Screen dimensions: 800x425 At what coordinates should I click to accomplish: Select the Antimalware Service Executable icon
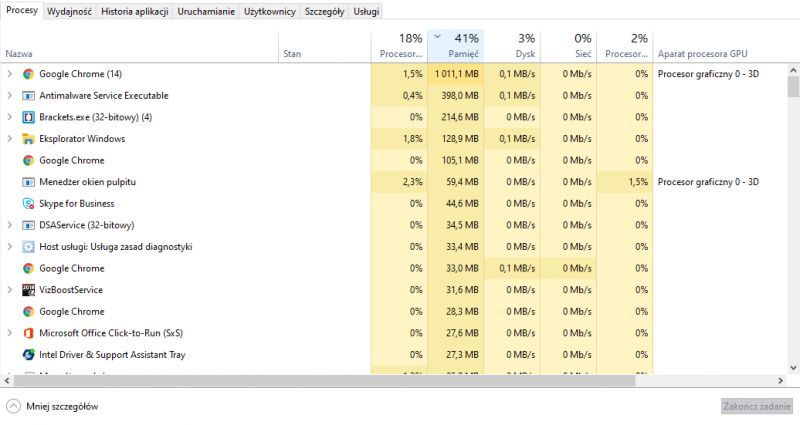(x=29, y=95)
